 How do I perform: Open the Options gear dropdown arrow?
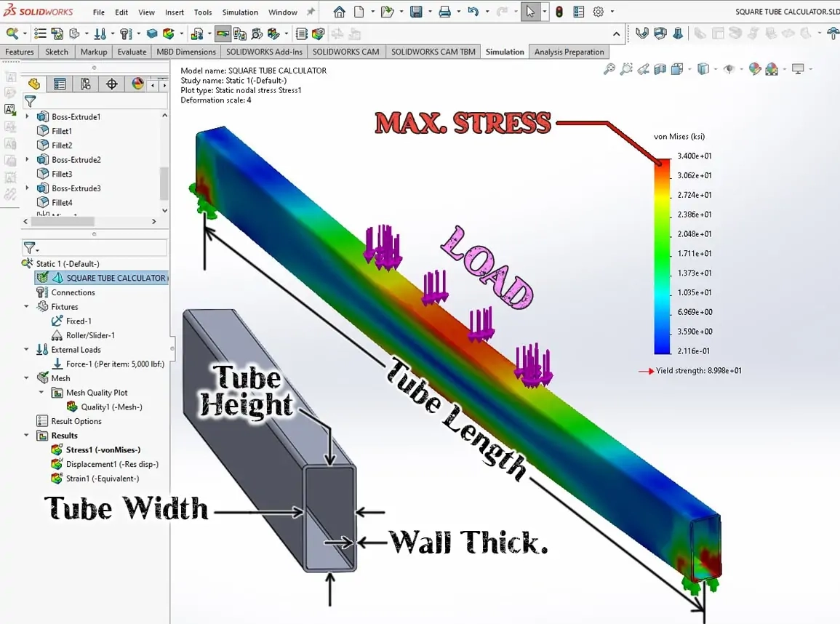point(612,12)
